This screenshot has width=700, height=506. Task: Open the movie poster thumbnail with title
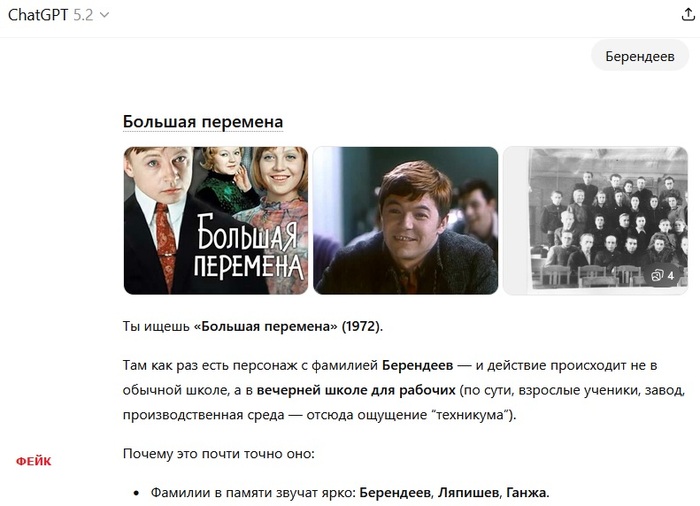tap(216, 220)
